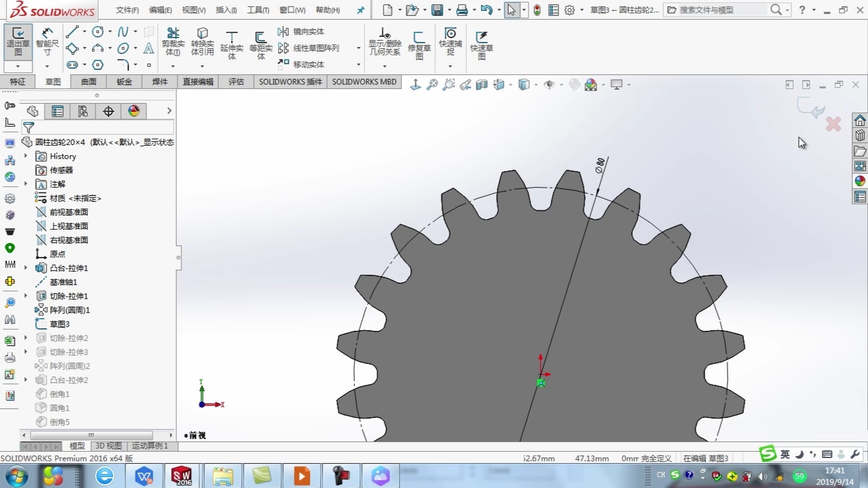Select the Arc sketch tool
The height and width of the screenshot is (488, 868).
coord(98,48)
